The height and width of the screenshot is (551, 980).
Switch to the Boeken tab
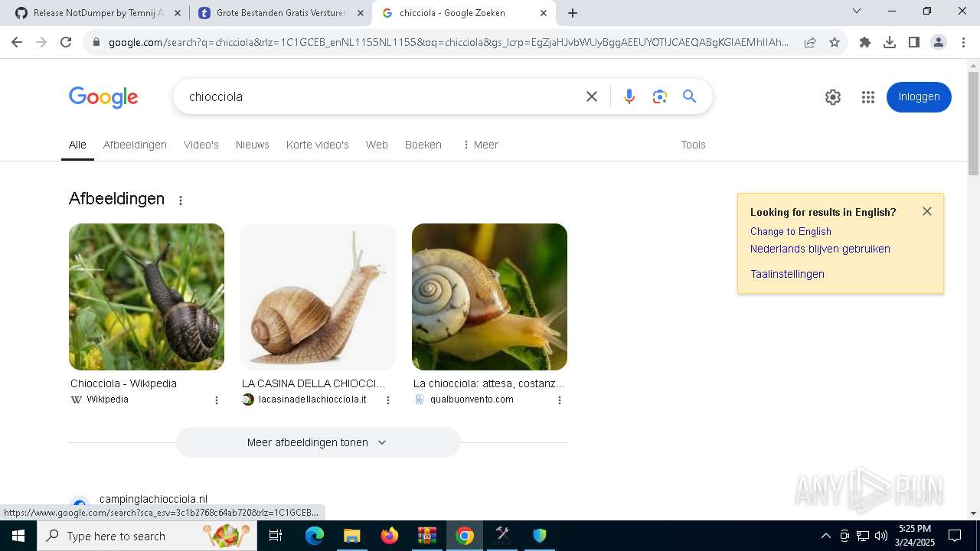point(423,145)
